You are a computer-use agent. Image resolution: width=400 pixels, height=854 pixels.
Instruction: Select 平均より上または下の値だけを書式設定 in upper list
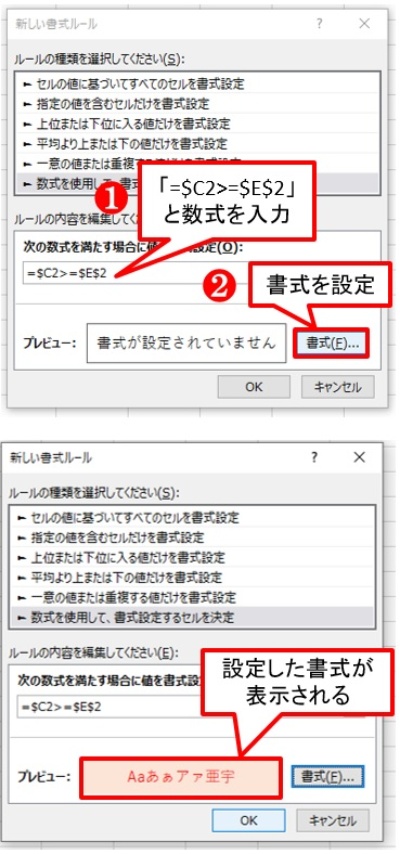click(x=196, y=144)
